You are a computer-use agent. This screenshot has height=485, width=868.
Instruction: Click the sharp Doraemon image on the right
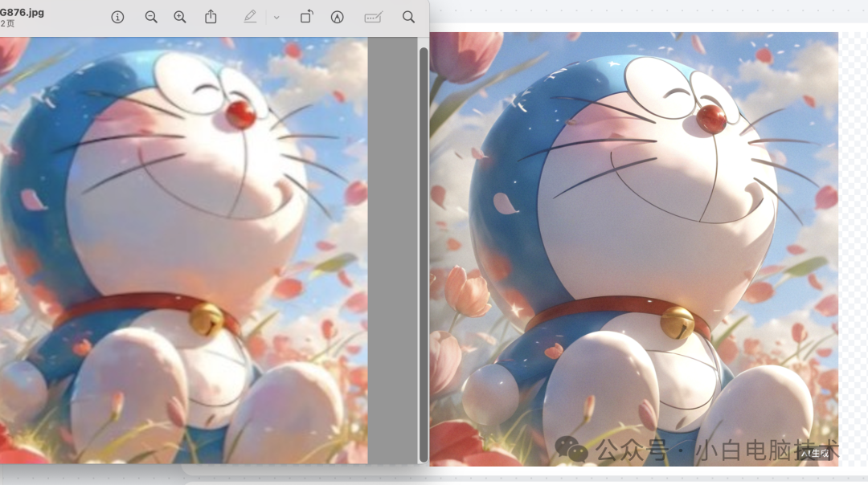point(634,249)
